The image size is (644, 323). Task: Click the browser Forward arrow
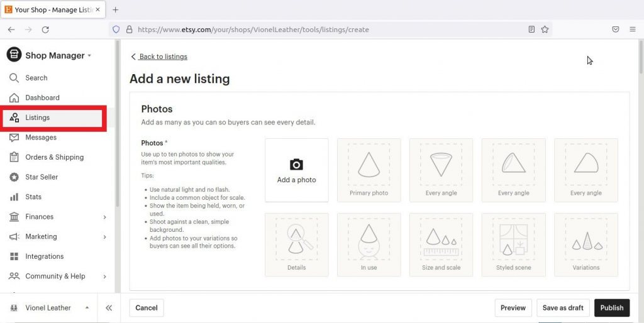coord(28,30)
